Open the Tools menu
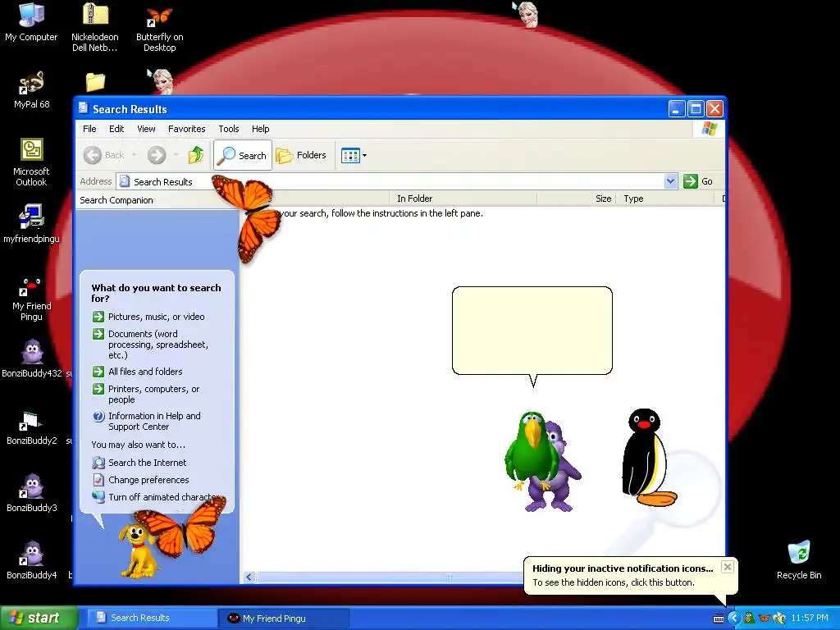840x630 pixels. [229, 129]
